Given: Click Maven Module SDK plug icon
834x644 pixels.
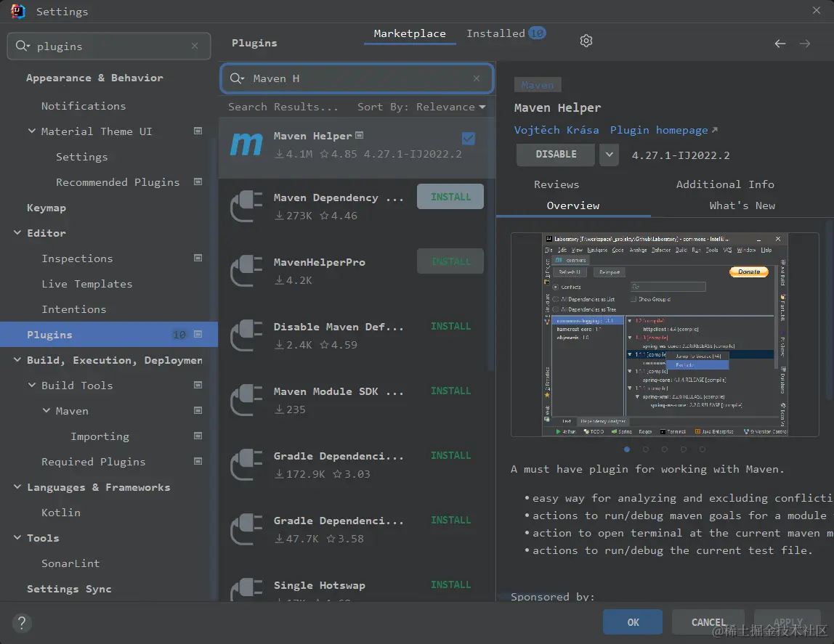Looking at the screenshot, I should point(246,399).
